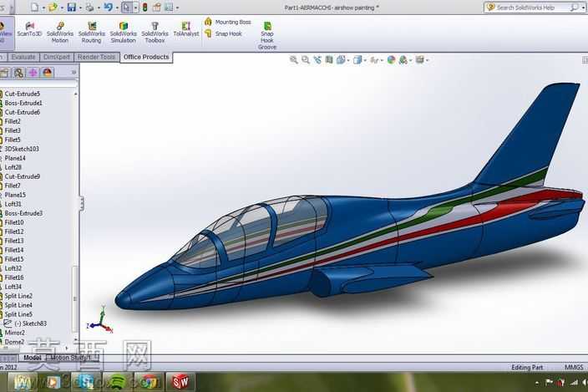Click the Zoom to Area icon
This screenshot has height=392, width=588.
click(306, 60)
